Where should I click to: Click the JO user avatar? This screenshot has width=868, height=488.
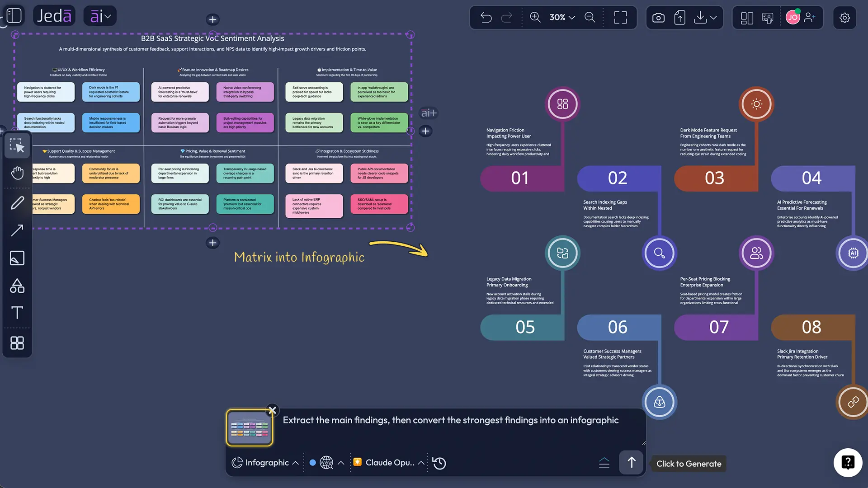click(x=793, y=18)
